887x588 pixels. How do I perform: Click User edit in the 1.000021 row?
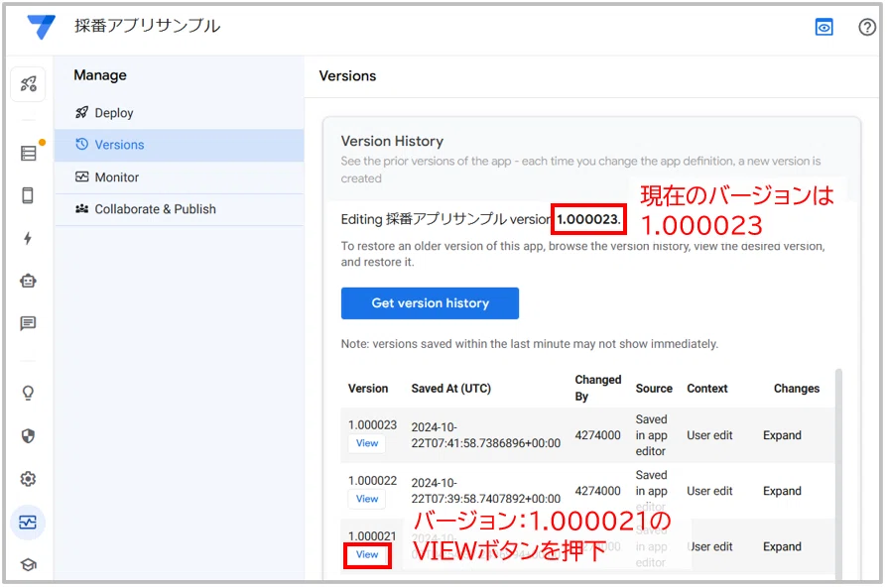pos(709,546)
